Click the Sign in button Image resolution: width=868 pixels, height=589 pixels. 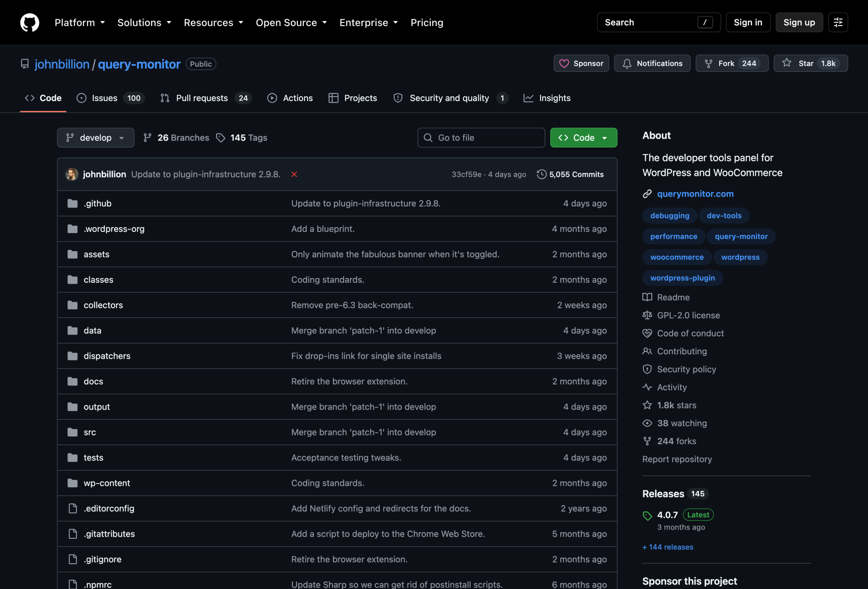pyautogui.click(x=748, y=22)
